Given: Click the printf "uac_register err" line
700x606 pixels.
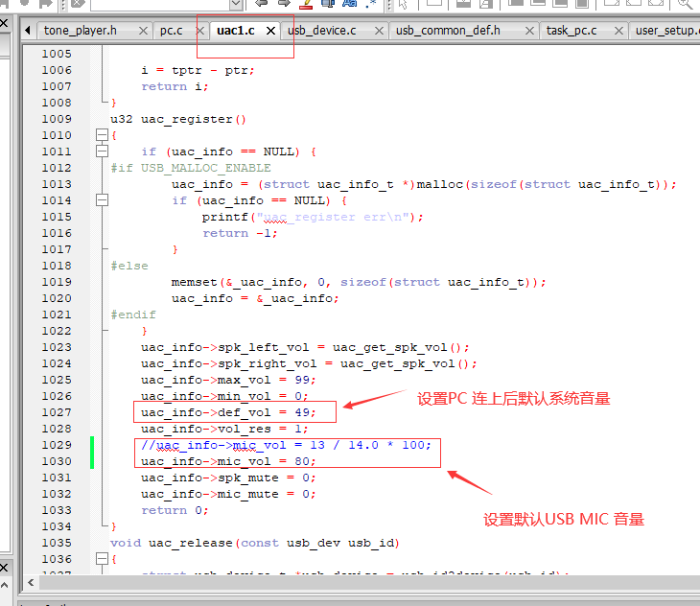Looking at the screenshot, I should tap(313, 217).
